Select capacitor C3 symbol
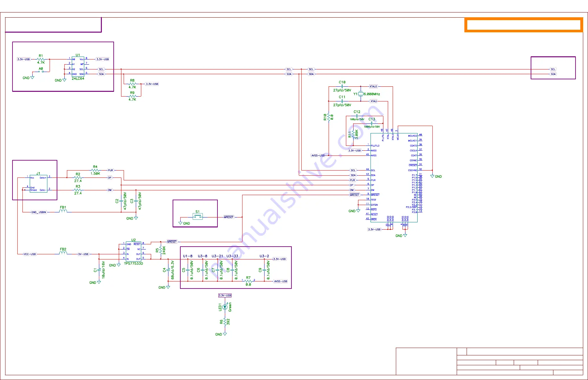Image resolution: width=588 pixels, height=380 pixels. (x=136, y=201)
